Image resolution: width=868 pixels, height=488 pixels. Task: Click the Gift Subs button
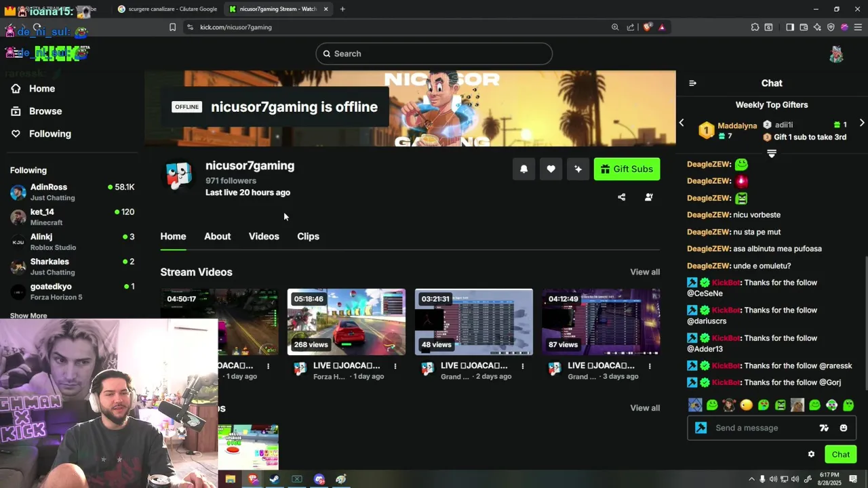(x=627, y=169)
